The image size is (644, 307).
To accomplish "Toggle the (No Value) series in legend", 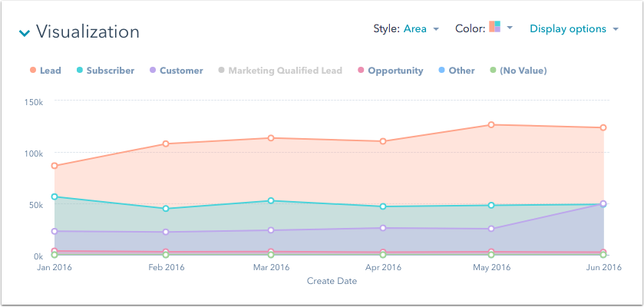I will tap(518, 71).
